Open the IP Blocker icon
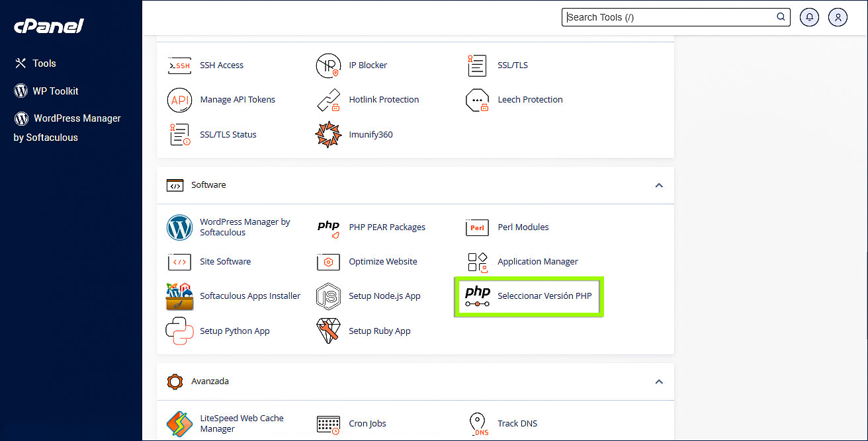 (x=328, y=65)
